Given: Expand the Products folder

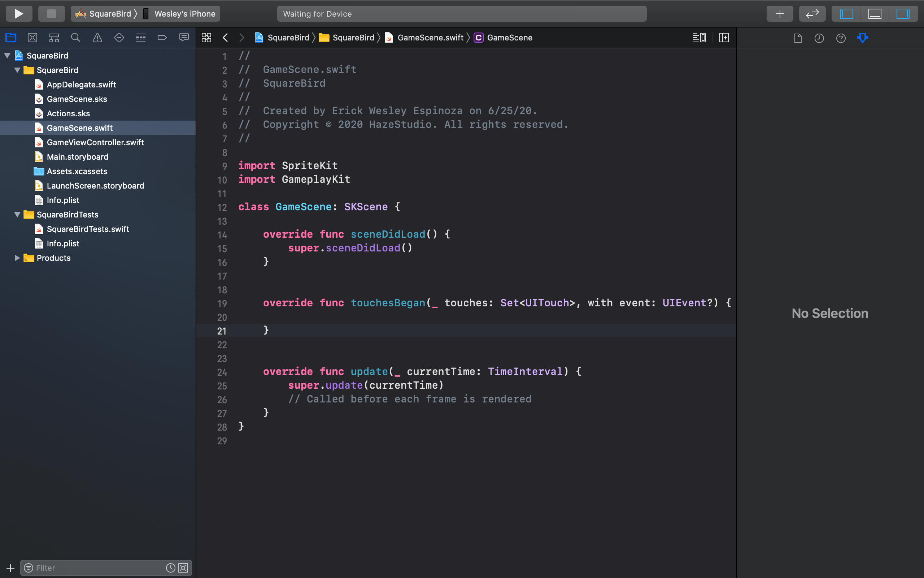Looking at the screenshot, I should pos(17,258).
